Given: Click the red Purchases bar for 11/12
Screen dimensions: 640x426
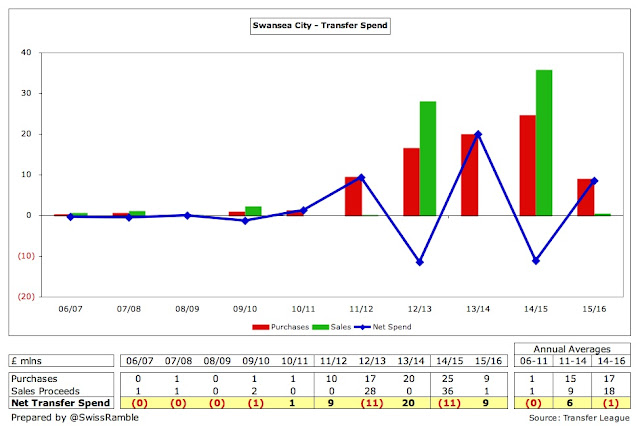Looking at the screenshot, I should click(x=353, y=196).
